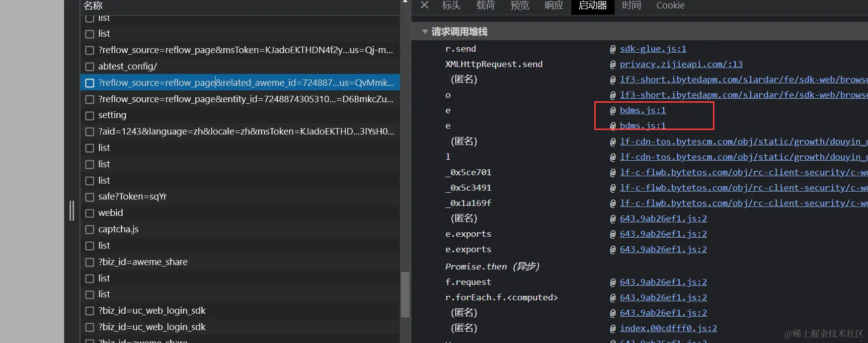Select the 启动器 tab

(x=593, y=5)
